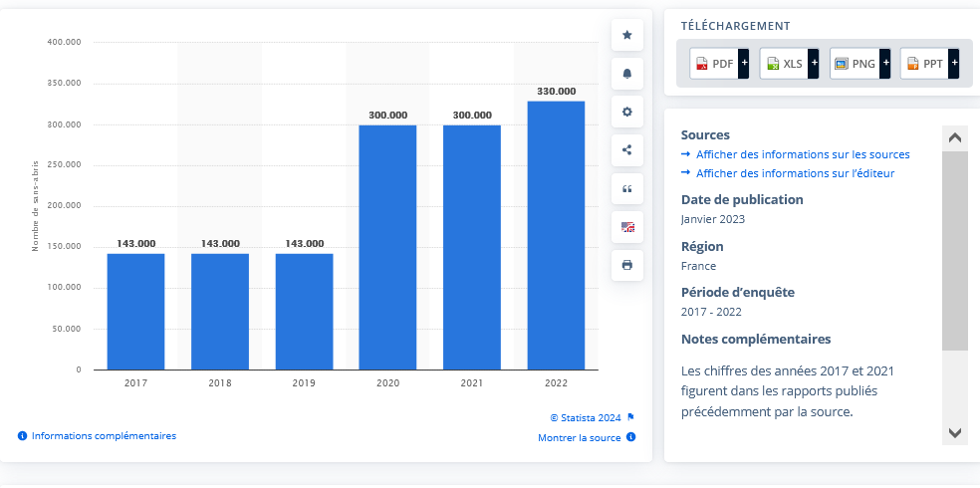Click the star favorite icon
This screenshot has height=488, width=980.
626,35
